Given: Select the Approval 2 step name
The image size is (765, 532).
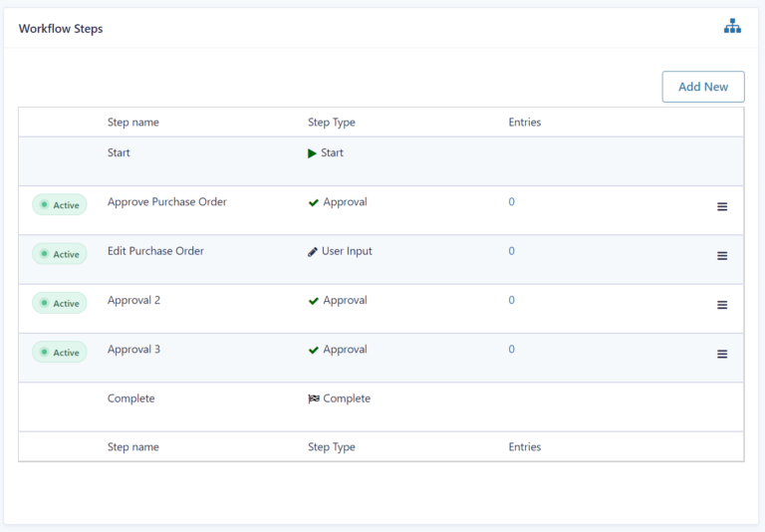Looking at the screenshot, I should click(133, 300).
